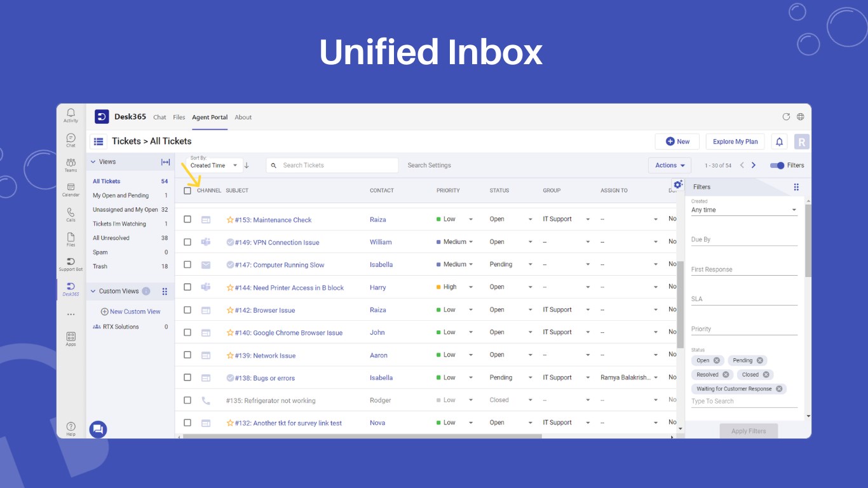Open the live chat bubble widget
The height and width of the screenshot is (488, 868).
pos(98,430)
